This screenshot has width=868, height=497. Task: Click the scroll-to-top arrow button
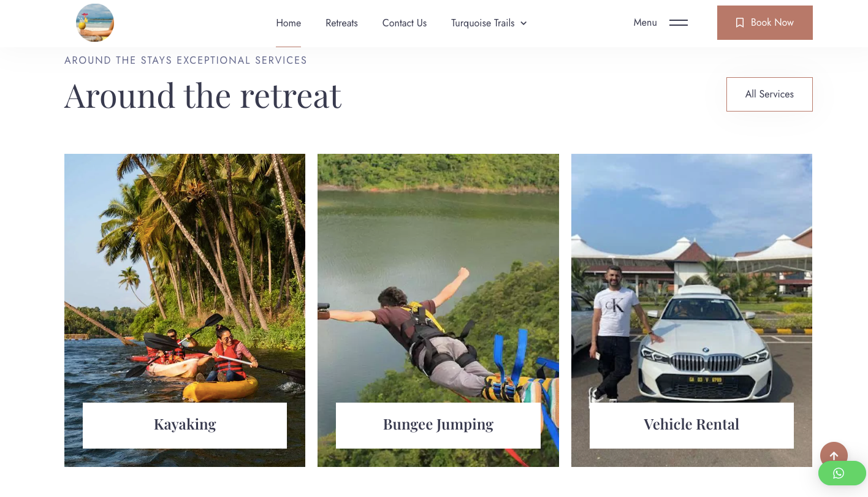[x=834, y=455]
